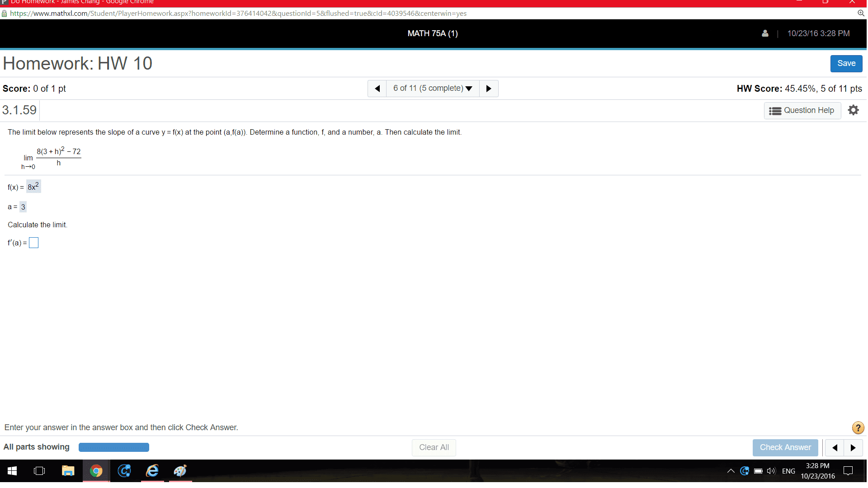The image size is (868, 488).
Task: Click the bottom-right previous arrow button
Action: (x=835, y=448)
